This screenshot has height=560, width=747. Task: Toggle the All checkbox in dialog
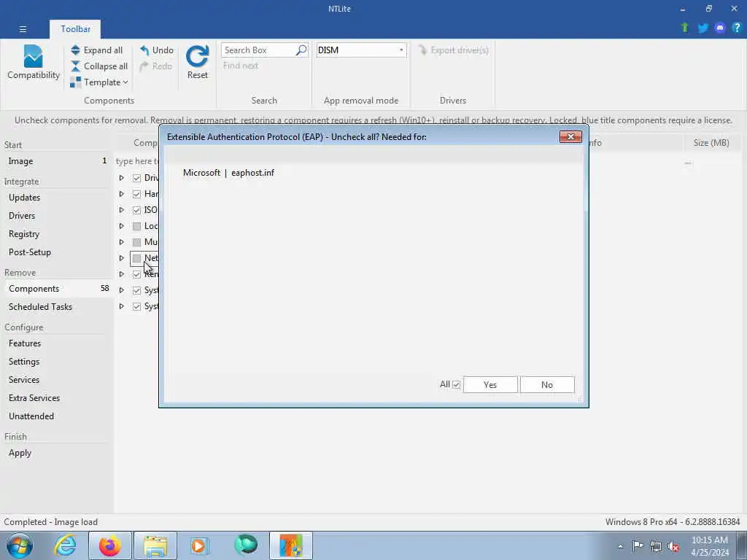(x=457, y=384)
